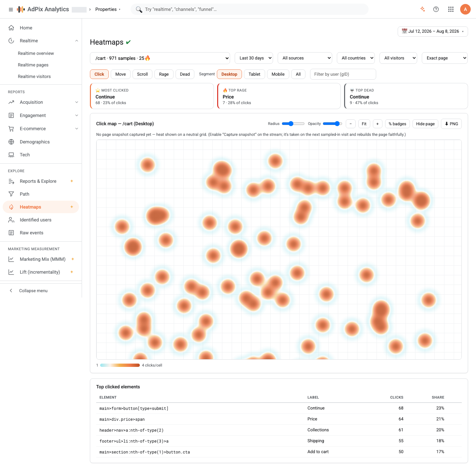Download the heatmap as PNG
Viewport: 476px width, 471px height.
click(451, 124)
